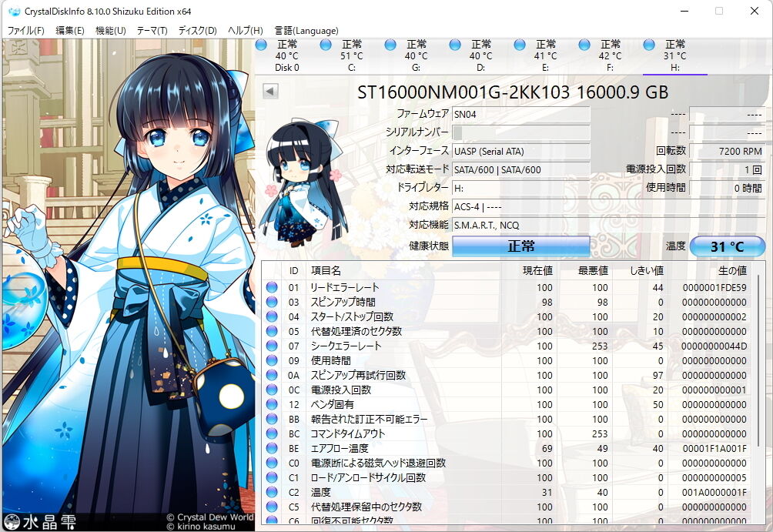Click the previous disk arrow button
The image size is (773, 532).
(x=270, y=91)
